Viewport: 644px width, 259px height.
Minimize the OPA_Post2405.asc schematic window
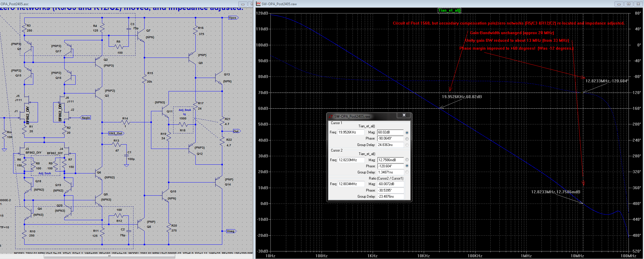pos(243,4)
